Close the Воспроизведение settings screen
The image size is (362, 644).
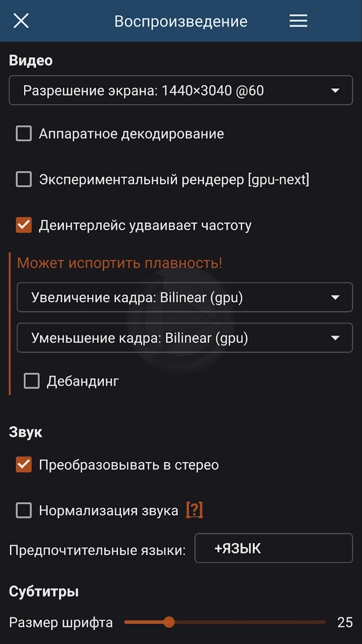tap(21, 21)
